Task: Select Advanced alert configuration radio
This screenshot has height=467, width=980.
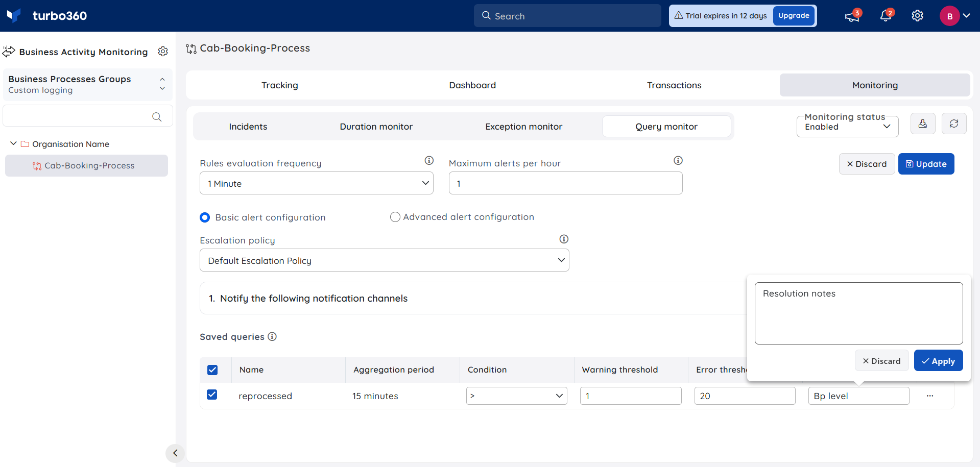Action: coord(395,217)
